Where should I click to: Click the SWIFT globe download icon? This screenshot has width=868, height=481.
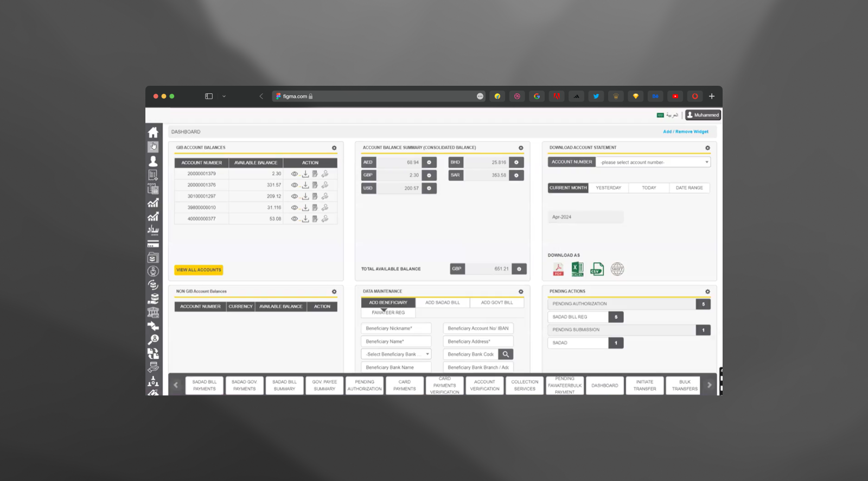(617, 269)
